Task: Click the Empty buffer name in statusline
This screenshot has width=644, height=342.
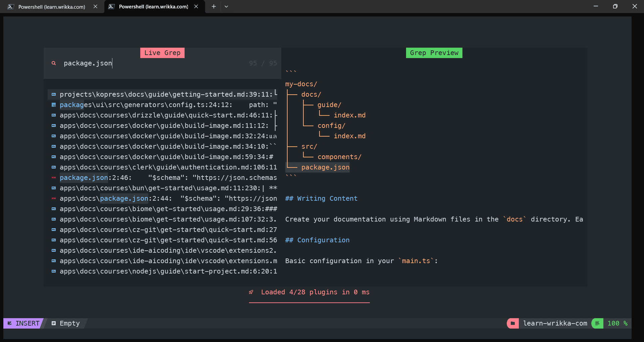Action: pos(70,323)
